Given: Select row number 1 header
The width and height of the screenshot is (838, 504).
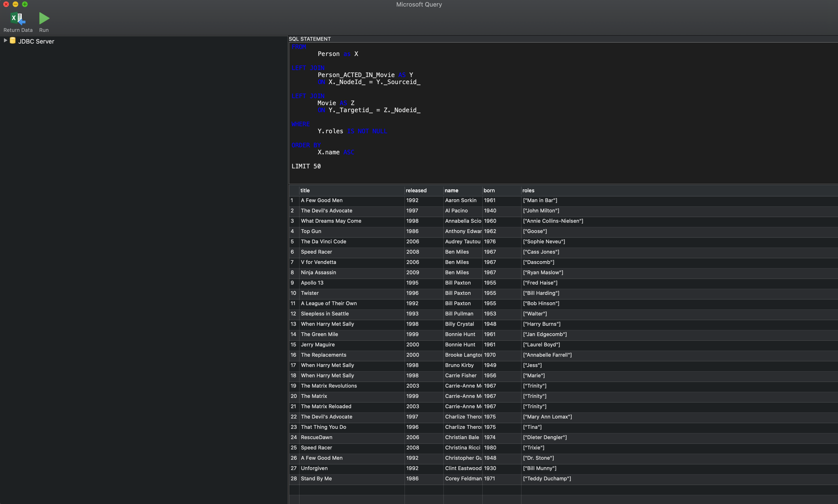Looking at the screenshot, I should 294,200.
